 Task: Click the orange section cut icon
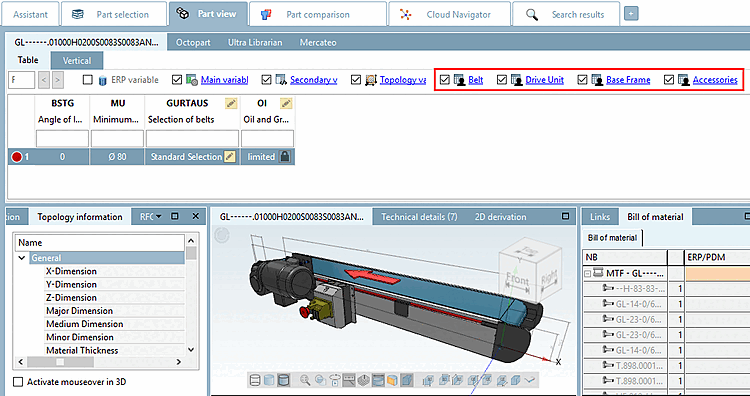(x=392, y=380)
